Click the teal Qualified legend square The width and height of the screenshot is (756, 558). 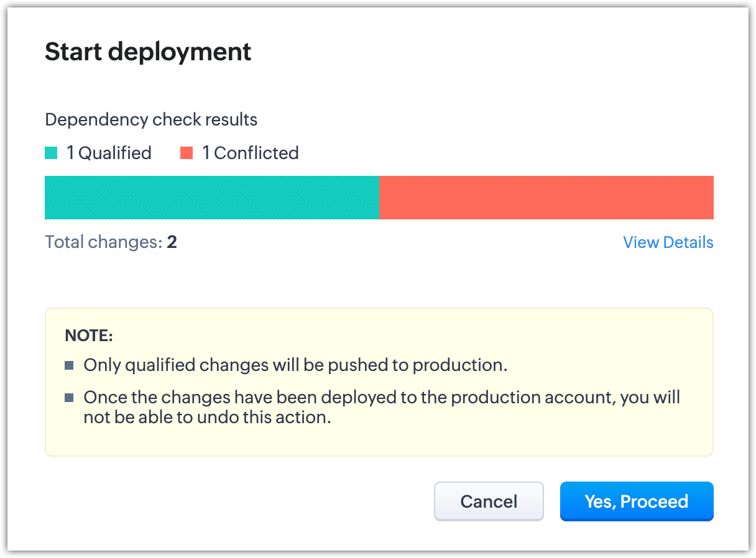(51, 153)
